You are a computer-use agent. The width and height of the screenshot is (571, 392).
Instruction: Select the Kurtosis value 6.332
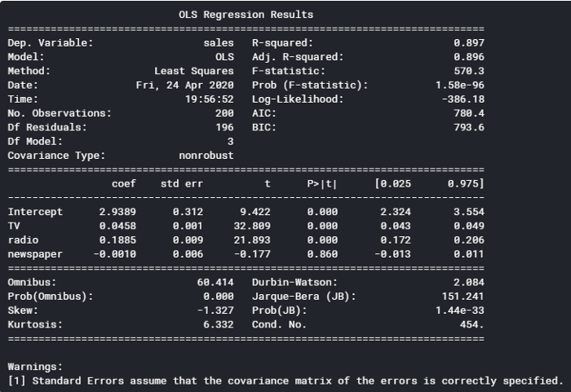[219, 324]
